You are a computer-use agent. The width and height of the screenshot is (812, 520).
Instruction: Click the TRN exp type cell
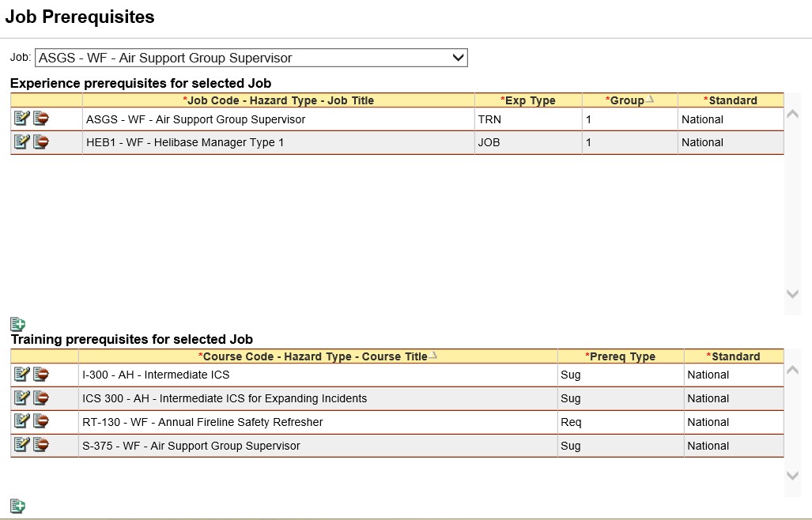(528, 119)
